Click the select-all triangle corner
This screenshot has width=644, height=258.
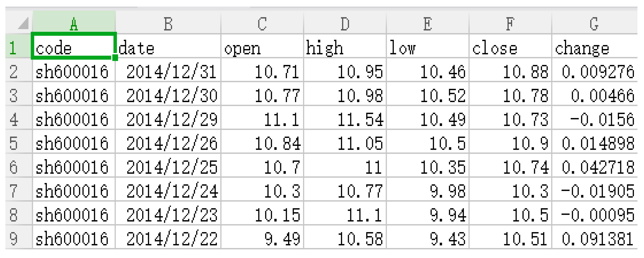pyautogui.click(x=23, y=23)
